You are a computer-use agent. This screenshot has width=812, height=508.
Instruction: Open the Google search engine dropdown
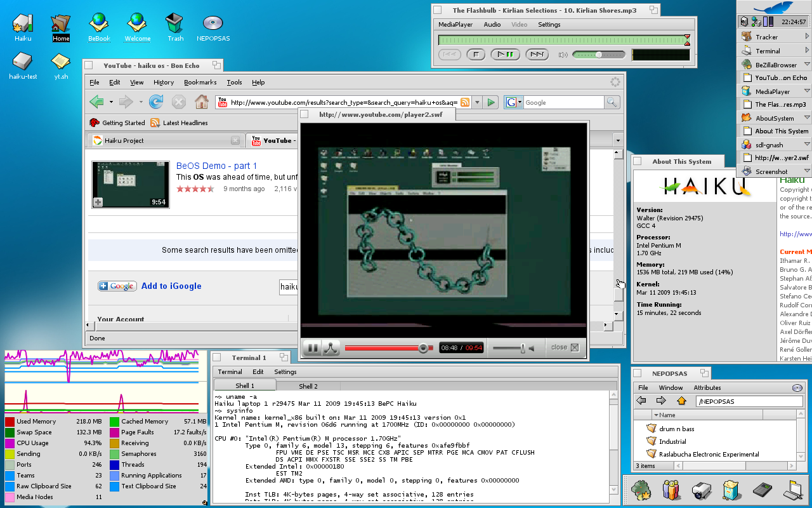(514, 102)
